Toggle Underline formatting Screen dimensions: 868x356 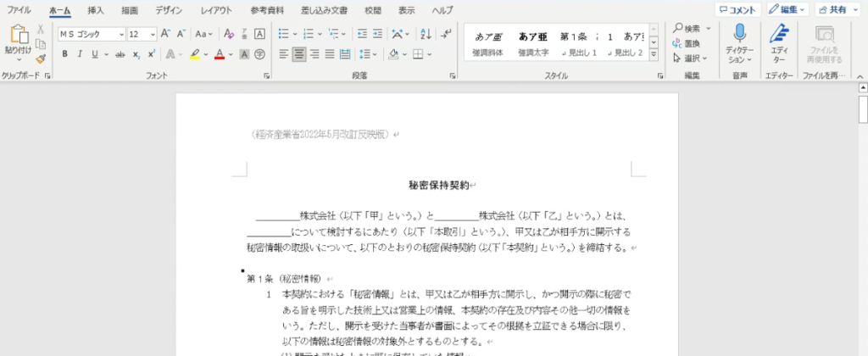coord(94,53)
